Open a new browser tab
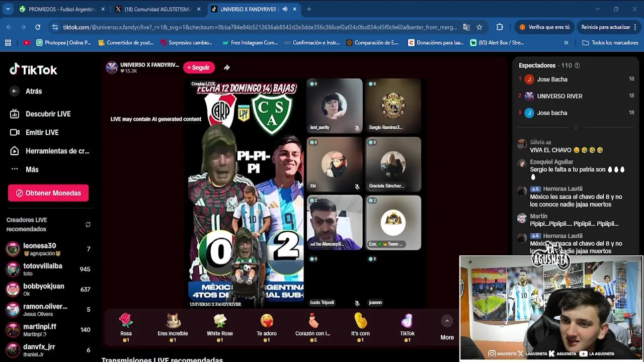Viewport: 644px width, 362px height. pos(309,9)
